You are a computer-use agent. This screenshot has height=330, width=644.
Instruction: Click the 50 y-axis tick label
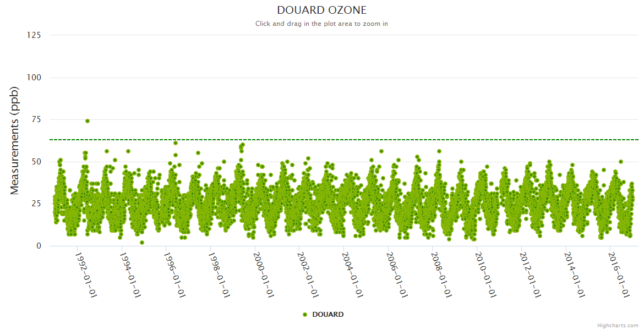coord(36,162)
